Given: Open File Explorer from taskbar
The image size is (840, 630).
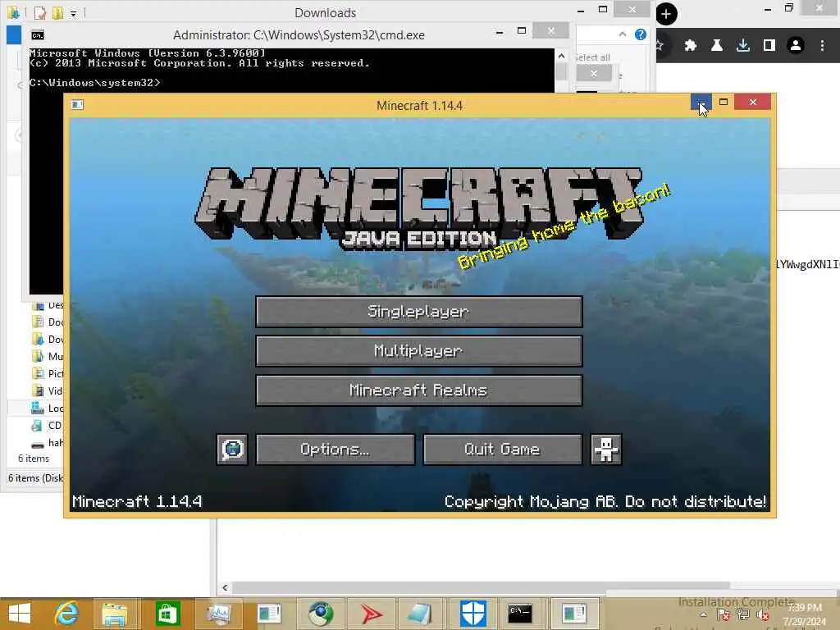Looking at the screenshot, I should pos(115,614).
